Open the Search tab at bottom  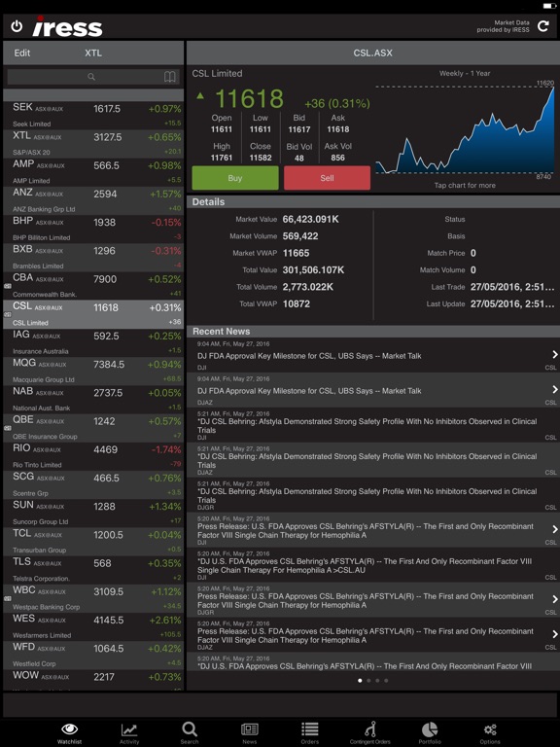pyautogui.click(x=190, y=732)
